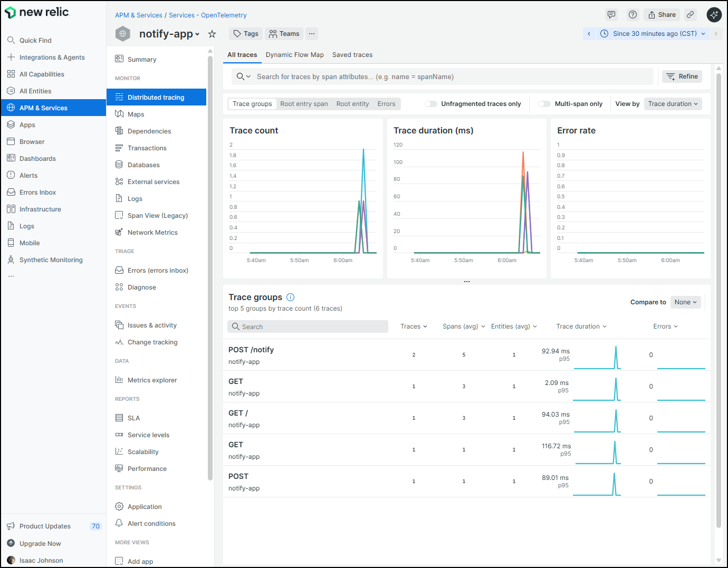Copy permalink using the link icon

(x=690, y=15)
